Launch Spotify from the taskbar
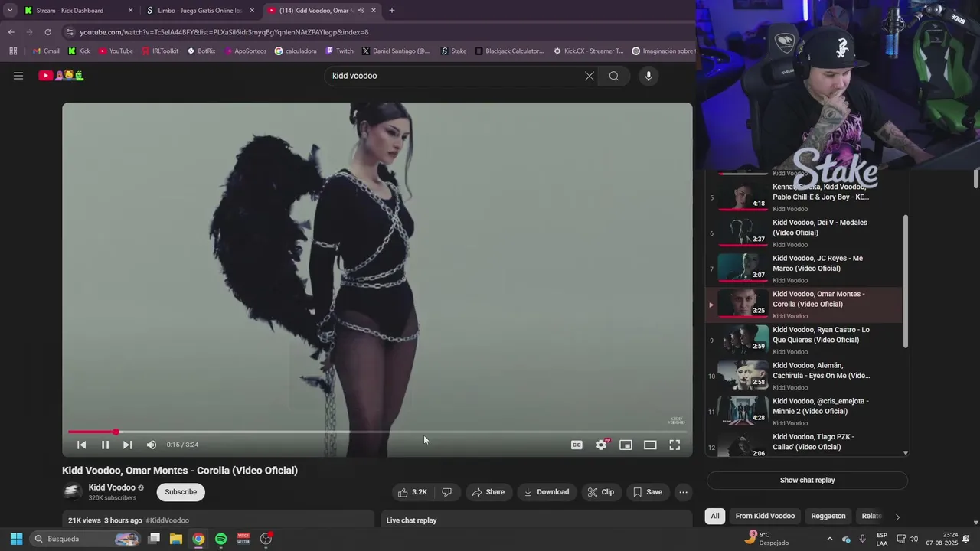Screen dimensions: 980x551 click(x=220, y=539)
